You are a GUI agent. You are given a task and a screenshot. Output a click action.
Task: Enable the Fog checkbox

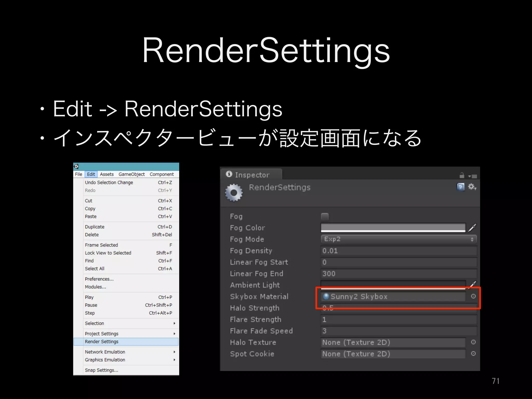coord(325,216)
